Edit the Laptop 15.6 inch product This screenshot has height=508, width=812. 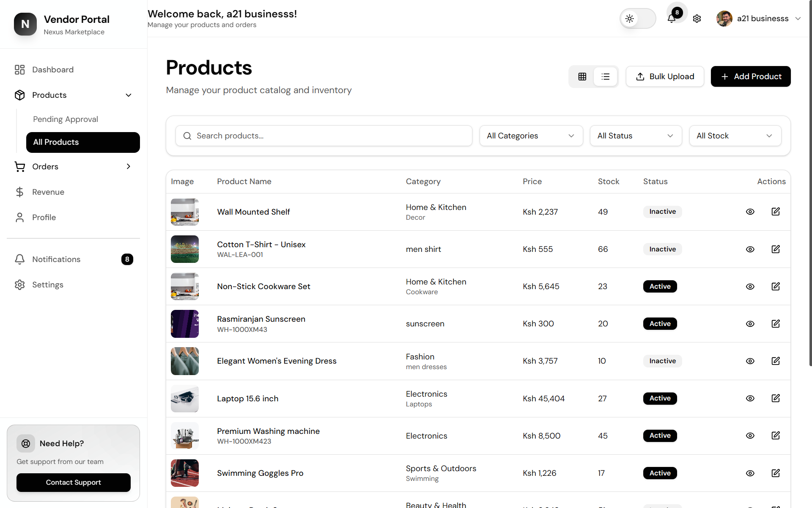(776, 398)
